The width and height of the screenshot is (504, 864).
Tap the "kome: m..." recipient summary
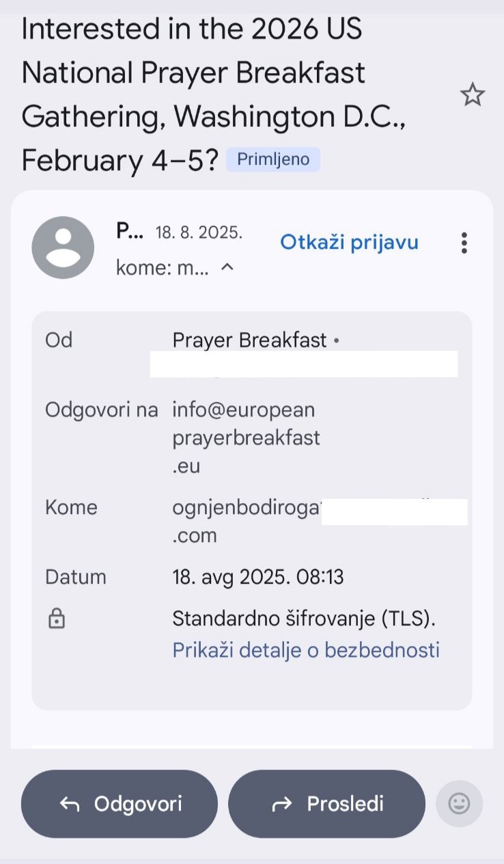click(x=162, y=268)
